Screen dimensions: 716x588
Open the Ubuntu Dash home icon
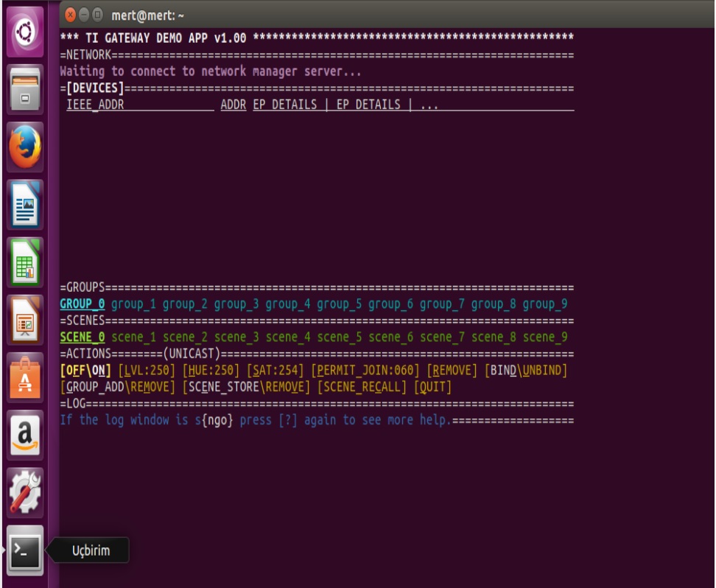25,32
